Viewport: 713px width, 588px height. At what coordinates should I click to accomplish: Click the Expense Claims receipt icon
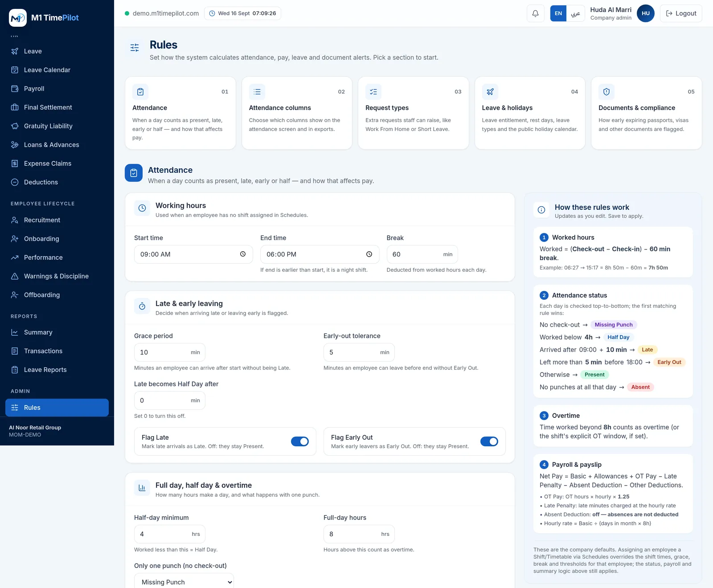point(15,163)
